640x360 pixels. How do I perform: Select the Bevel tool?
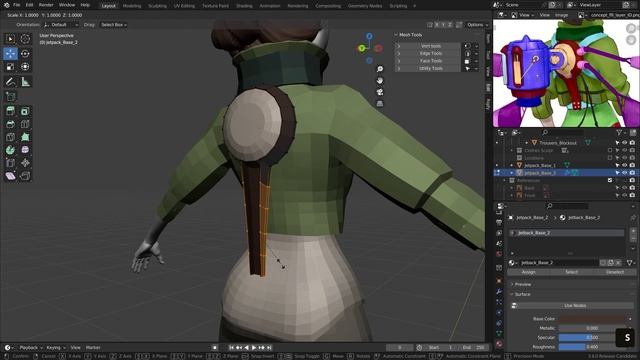[x=10, y=124]
